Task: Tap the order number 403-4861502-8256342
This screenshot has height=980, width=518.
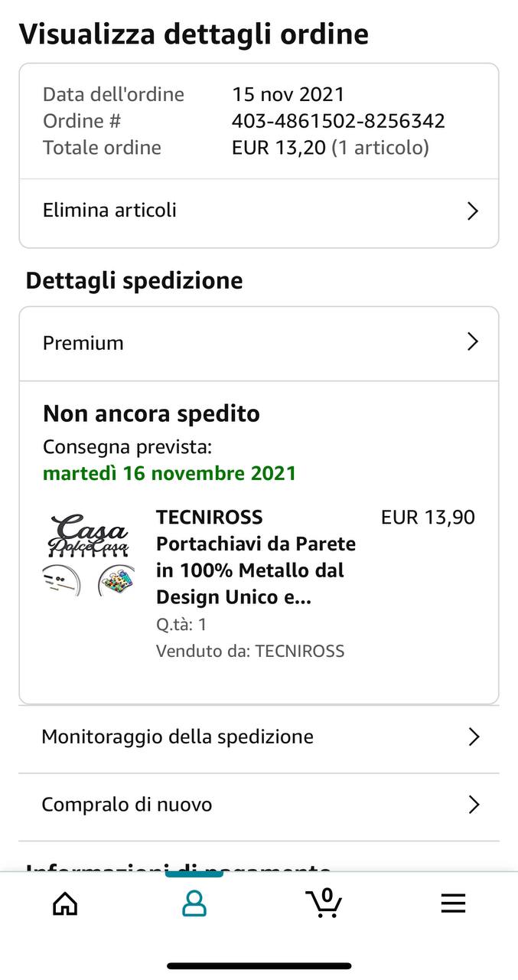Action: [x=338, y=121]
